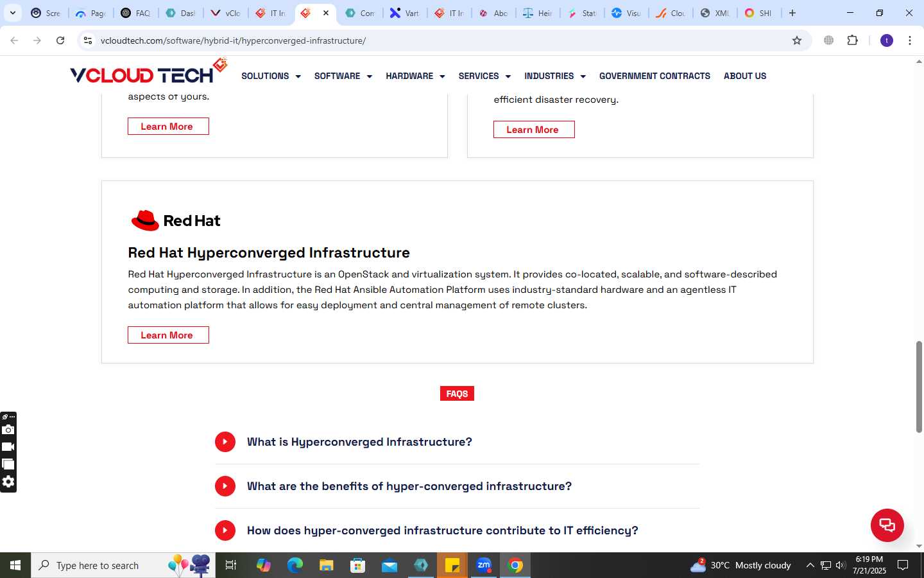Screen dimensions: 924x578
Task: Switch to the Visu browser tab
Action: pyautogui.click(x=626, y=13)
